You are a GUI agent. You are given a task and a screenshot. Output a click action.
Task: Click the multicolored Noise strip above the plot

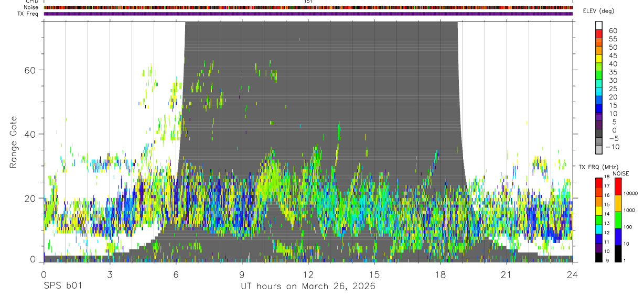(308, 8)
